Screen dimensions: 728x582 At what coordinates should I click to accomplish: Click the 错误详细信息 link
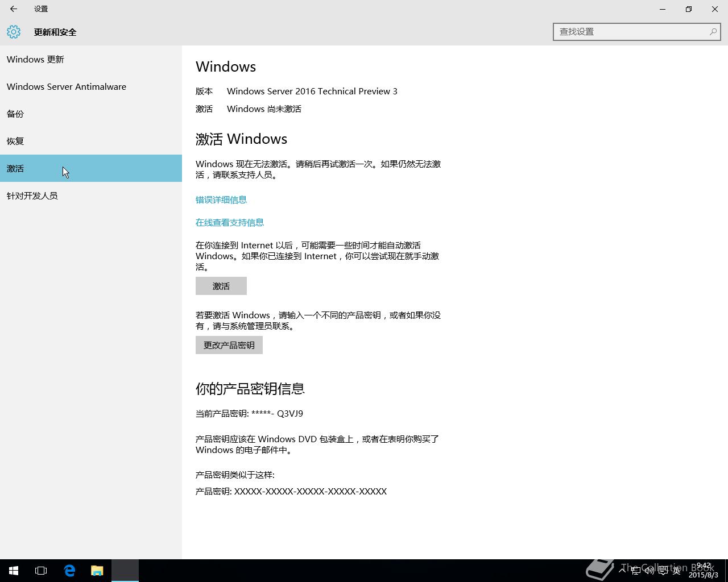[221, 199]
